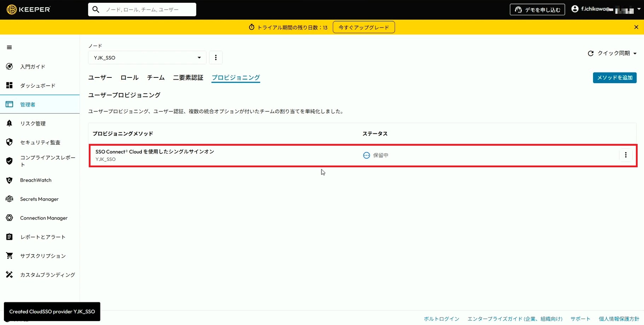Screen dimensions: 644x325
Task: Click the Keeper logo in top left
Action: (x=28, y=9)
